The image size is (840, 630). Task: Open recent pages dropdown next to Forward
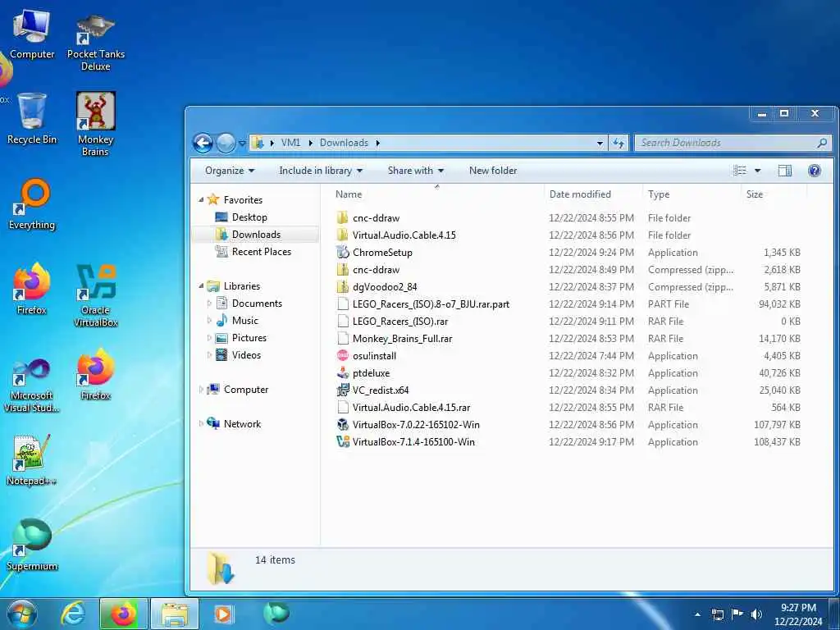(x=242, y=144)
